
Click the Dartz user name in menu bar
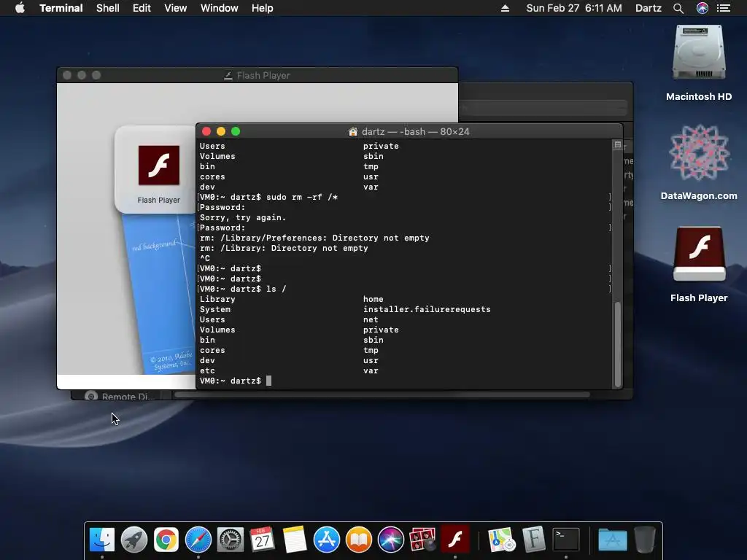(x=649, y=8)
